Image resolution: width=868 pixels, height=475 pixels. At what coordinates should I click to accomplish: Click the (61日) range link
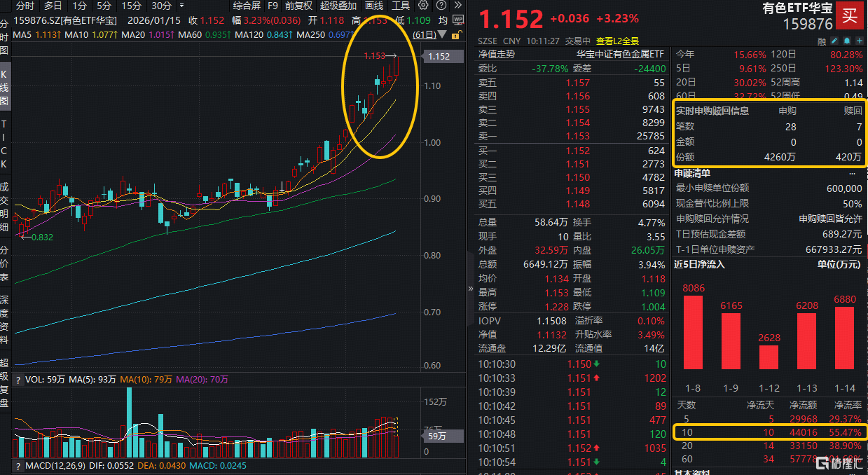pos(425,34)
